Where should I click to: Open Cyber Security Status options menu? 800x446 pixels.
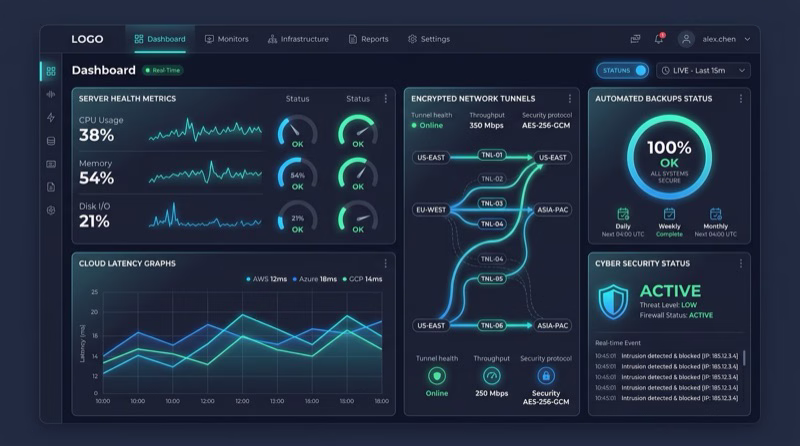(741, 263)
